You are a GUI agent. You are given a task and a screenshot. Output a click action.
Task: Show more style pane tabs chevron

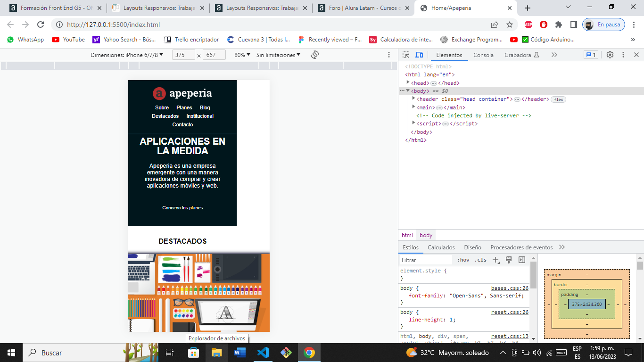(x=562, y=247)
